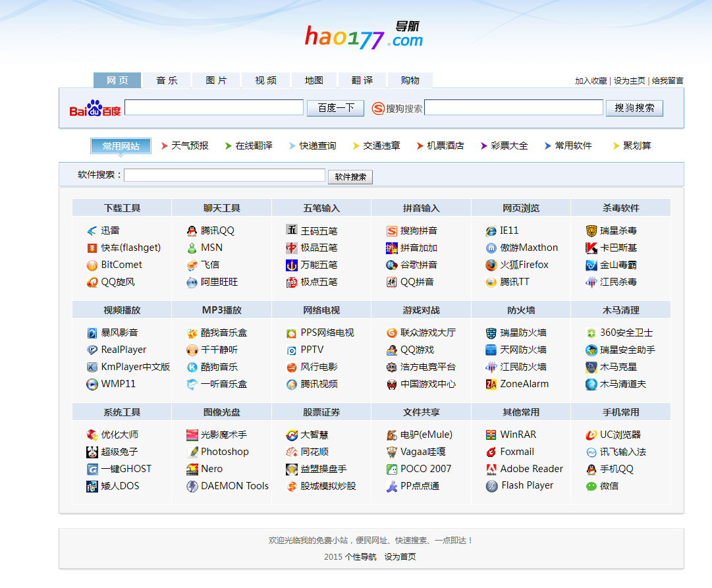Click the 王码五笔 icon

(292, 230)
